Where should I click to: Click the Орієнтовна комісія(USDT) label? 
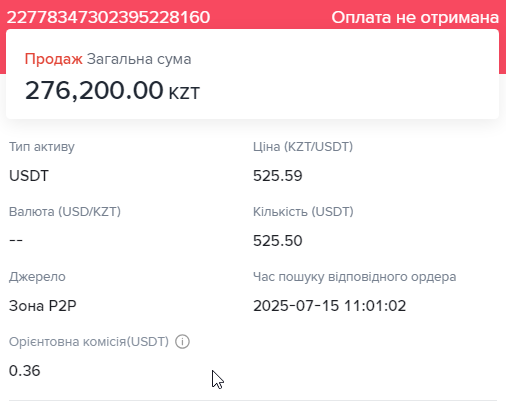pyautogui.click(x=89, y=342)
